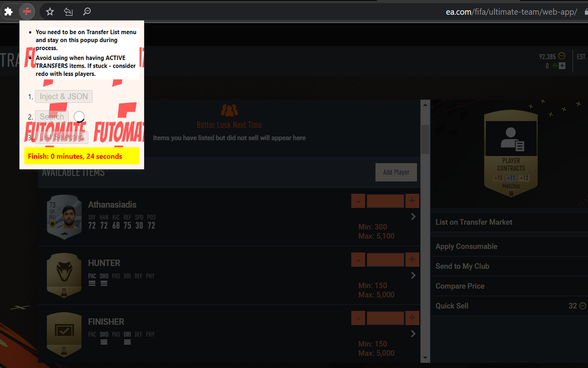Click the transfer list scrollbar up arrow
Image resolution: width=588 pixels, height=368 pixels.
425,105
